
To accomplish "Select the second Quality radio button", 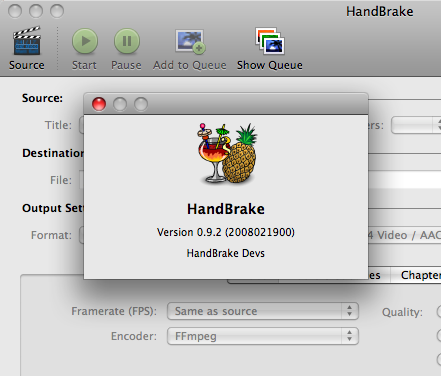I will 439,336.
